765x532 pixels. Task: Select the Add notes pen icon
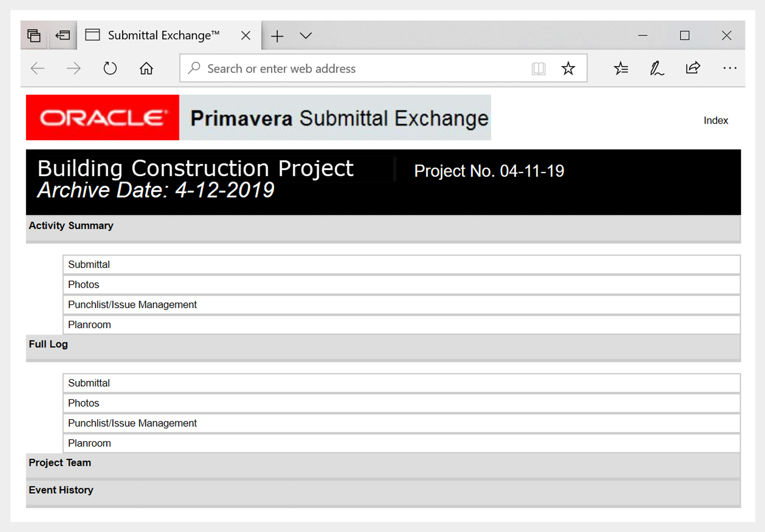[x=657, y=68]
